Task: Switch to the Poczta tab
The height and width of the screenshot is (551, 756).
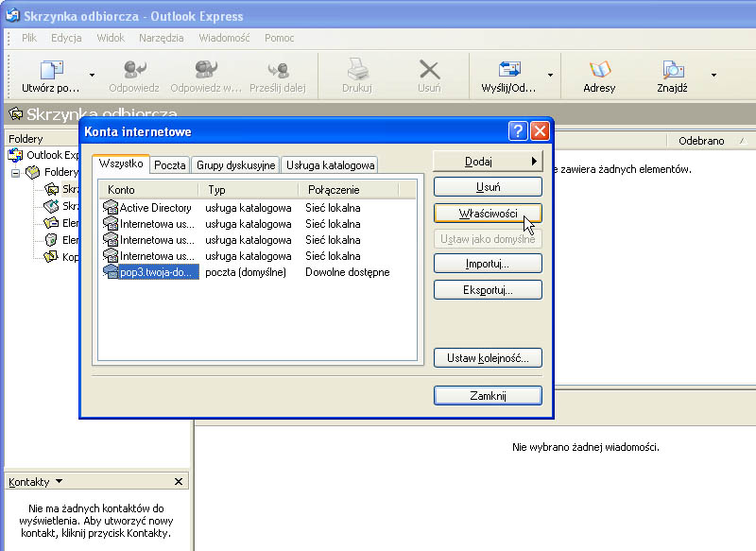Action: coord(170,165)
